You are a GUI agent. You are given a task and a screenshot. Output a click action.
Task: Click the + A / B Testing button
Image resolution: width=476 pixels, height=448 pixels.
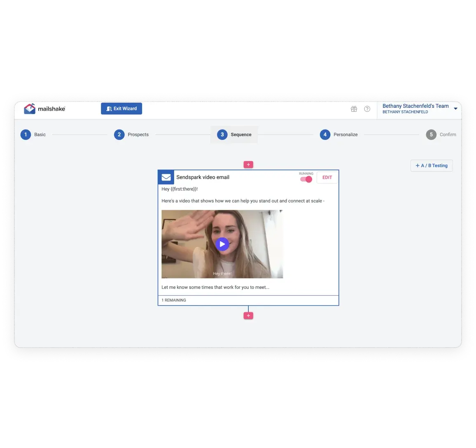tap(432, 166)
